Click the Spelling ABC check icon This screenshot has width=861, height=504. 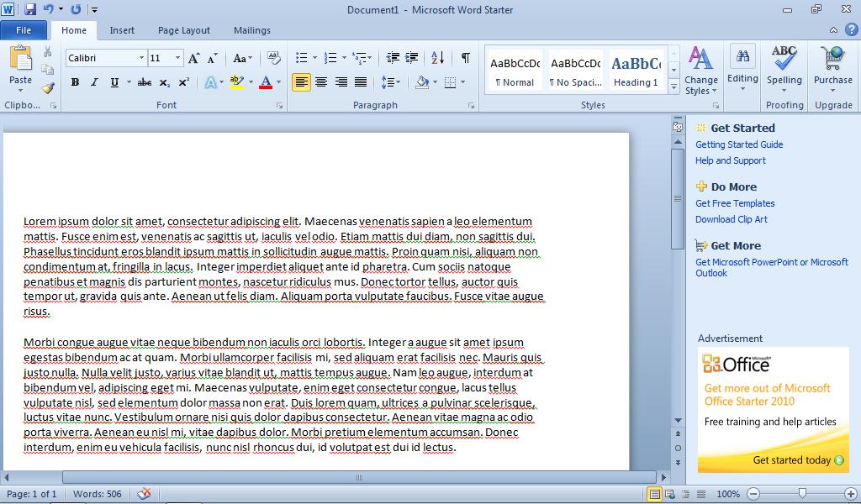tap(784, 58)
